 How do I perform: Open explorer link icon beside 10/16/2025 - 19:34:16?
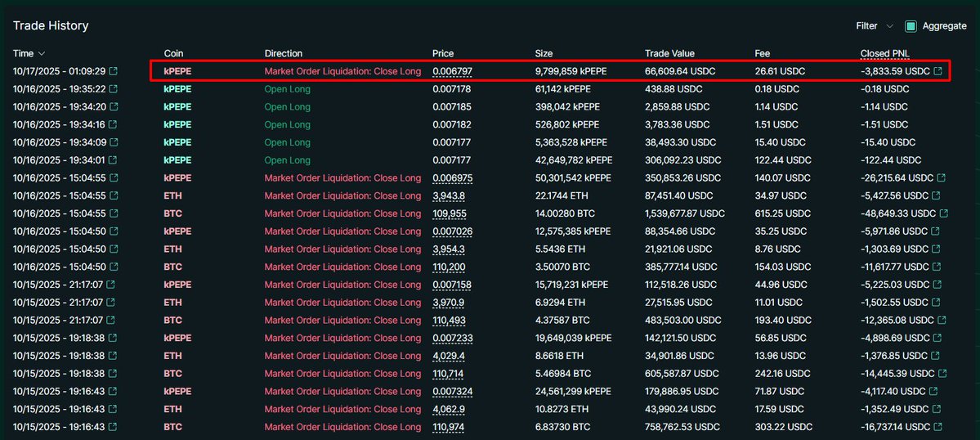pyautogui.click(x=114, y=124)
